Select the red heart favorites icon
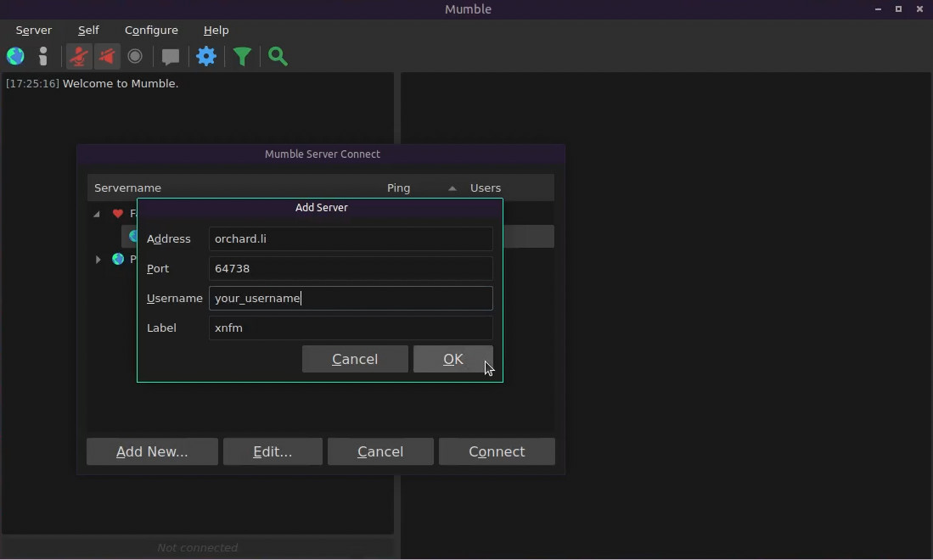The width and height of the screenshot is (933, 560). (118, 214)
